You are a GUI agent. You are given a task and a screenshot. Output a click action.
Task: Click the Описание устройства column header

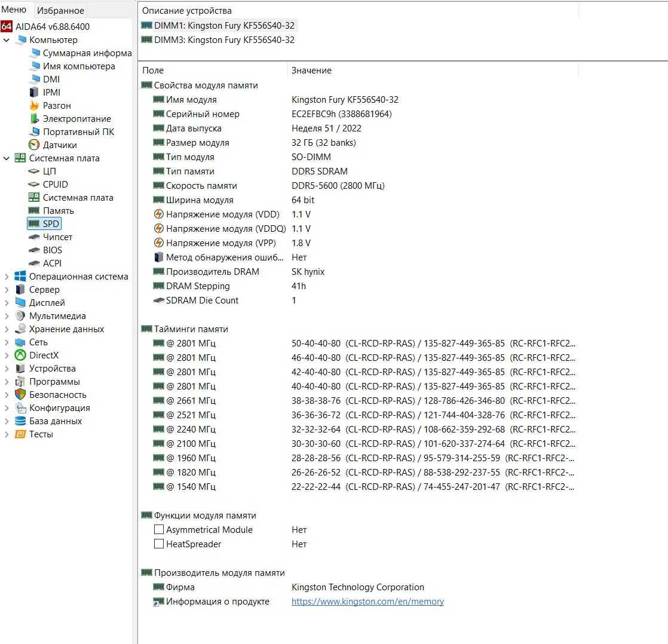[x=358, y=11]
